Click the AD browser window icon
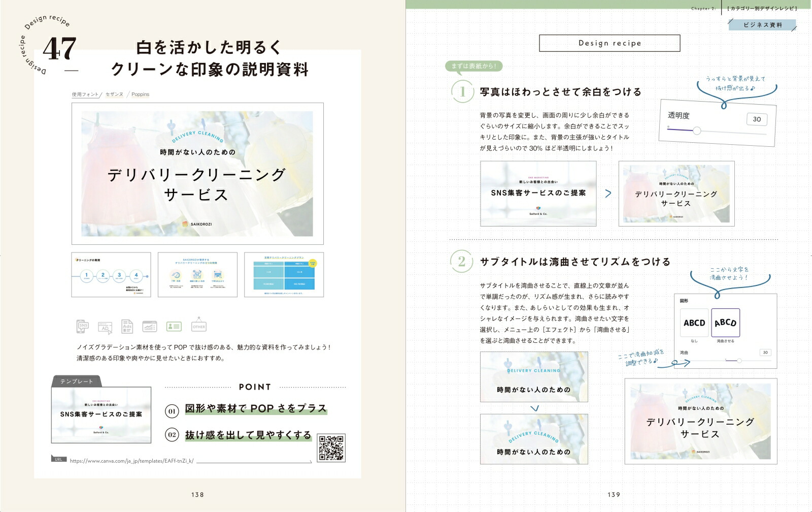 [x=106, y=326]
